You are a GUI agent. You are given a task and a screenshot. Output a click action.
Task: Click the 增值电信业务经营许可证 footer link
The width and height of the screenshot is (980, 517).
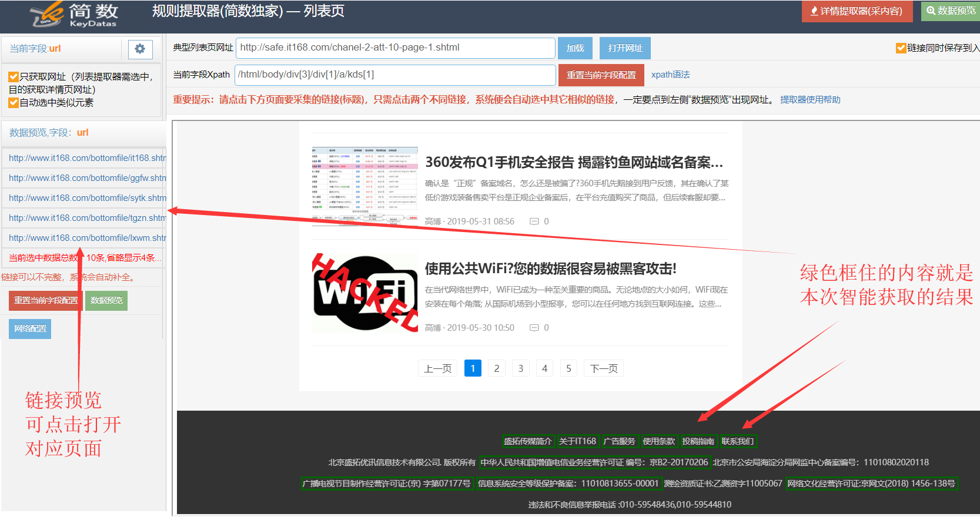[594, 462]
